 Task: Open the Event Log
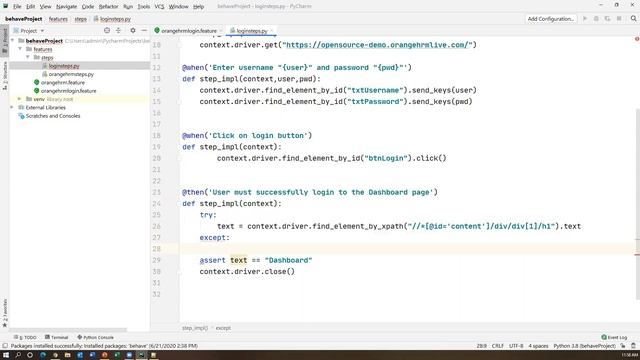pos(614,338)
